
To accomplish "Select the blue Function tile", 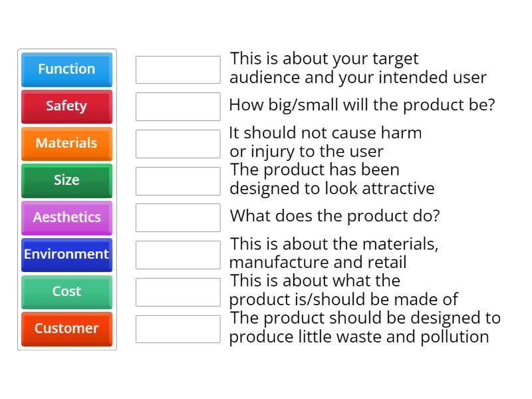I will (66, 69).
